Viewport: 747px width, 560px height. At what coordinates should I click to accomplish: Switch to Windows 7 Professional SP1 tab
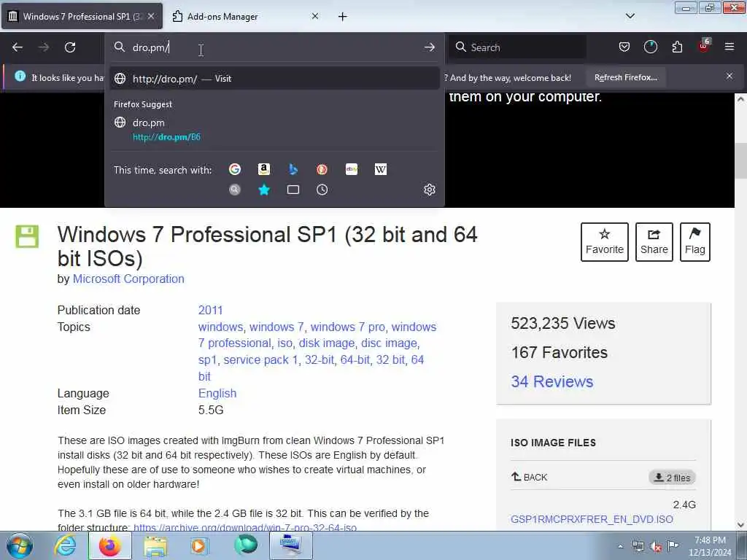pyautogui.click(x=82, y=17)
